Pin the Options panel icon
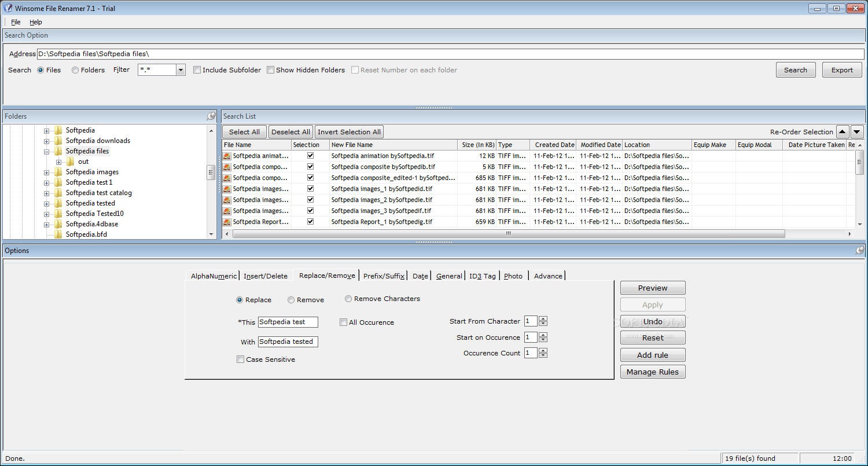Image resolution: width=868 pixels, height=466 pixels. [x=860, y=251]
